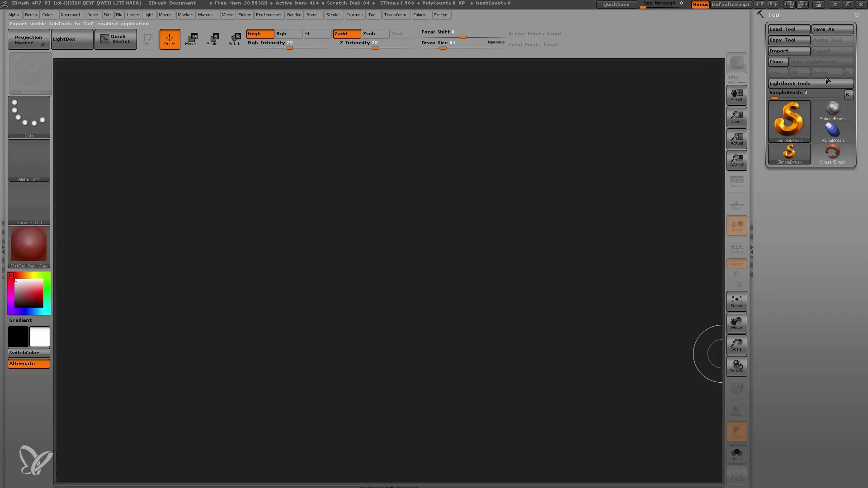The width and height of the screenshot is (868, 488).
Task: Click the Preferences menu item
Action: (268, 14)
